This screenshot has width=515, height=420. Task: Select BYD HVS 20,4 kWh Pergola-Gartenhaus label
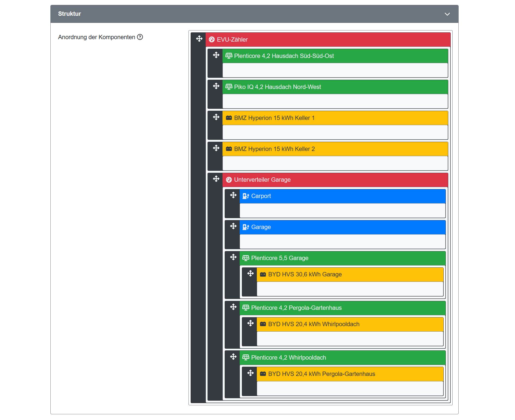coord(322,374)
